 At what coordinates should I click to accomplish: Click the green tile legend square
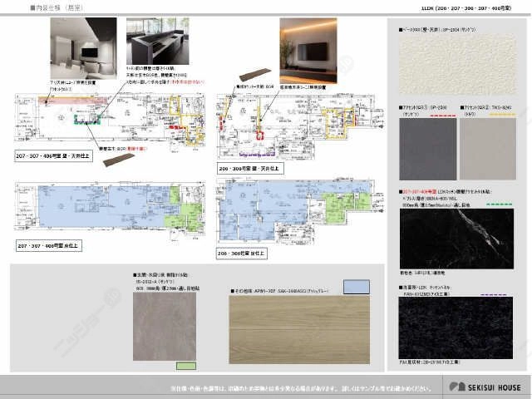(x=186, y=366)
